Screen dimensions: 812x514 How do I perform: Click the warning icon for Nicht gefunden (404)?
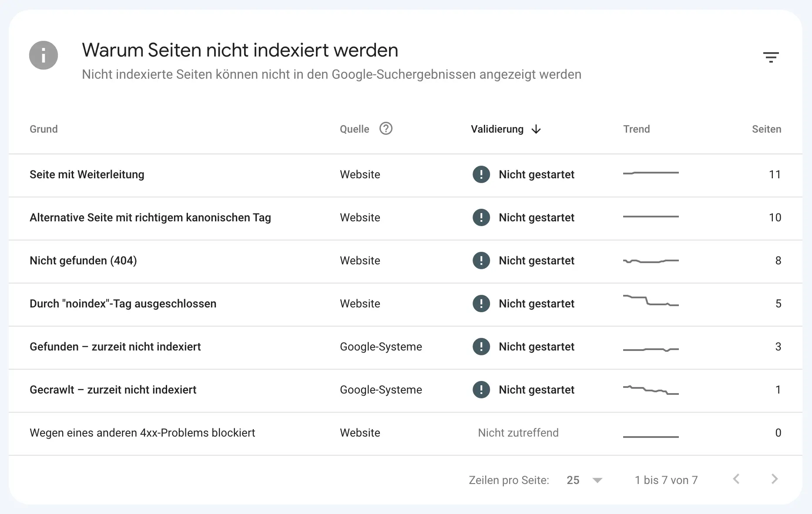[x=481, y=260]
